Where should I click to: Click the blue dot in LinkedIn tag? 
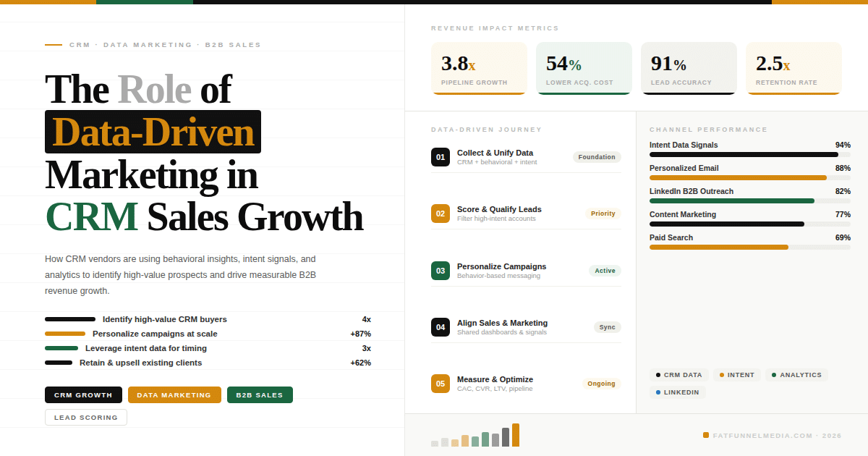[x=658, y=392]
